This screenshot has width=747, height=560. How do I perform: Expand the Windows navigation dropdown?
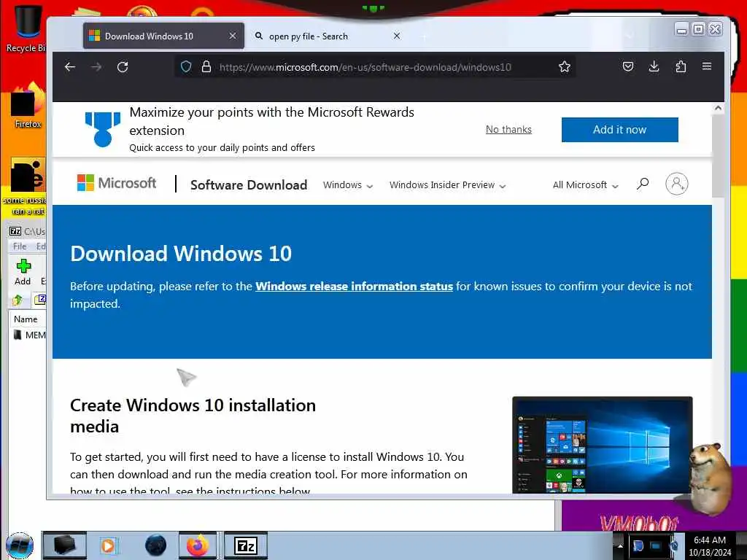pos(348,184)
